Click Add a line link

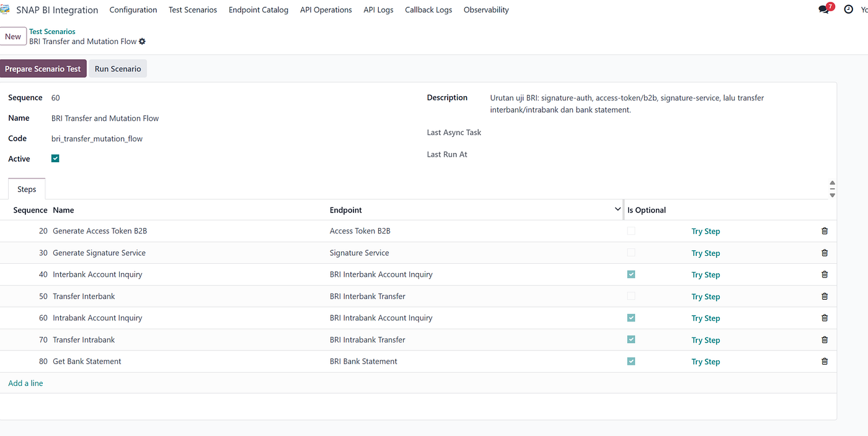point(25,383)
